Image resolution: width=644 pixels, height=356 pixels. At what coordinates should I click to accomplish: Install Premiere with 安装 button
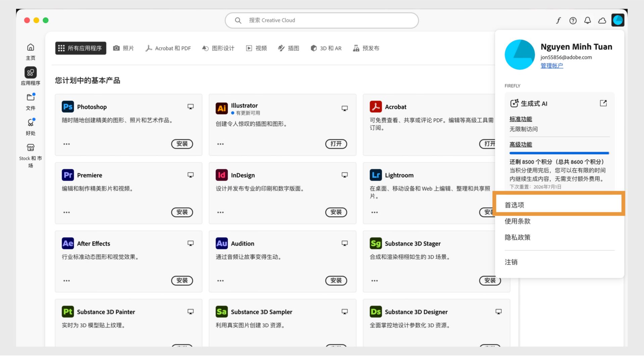(182, 212)
